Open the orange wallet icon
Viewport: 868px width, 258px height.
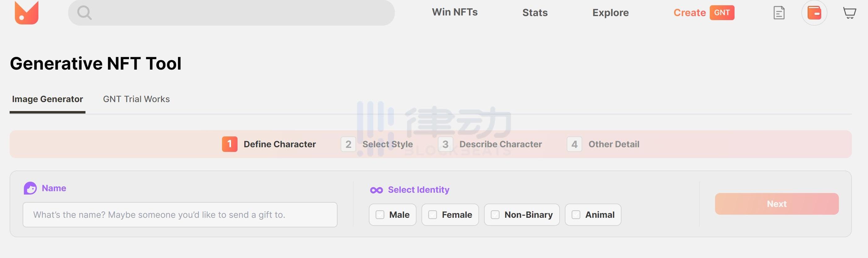814,13
